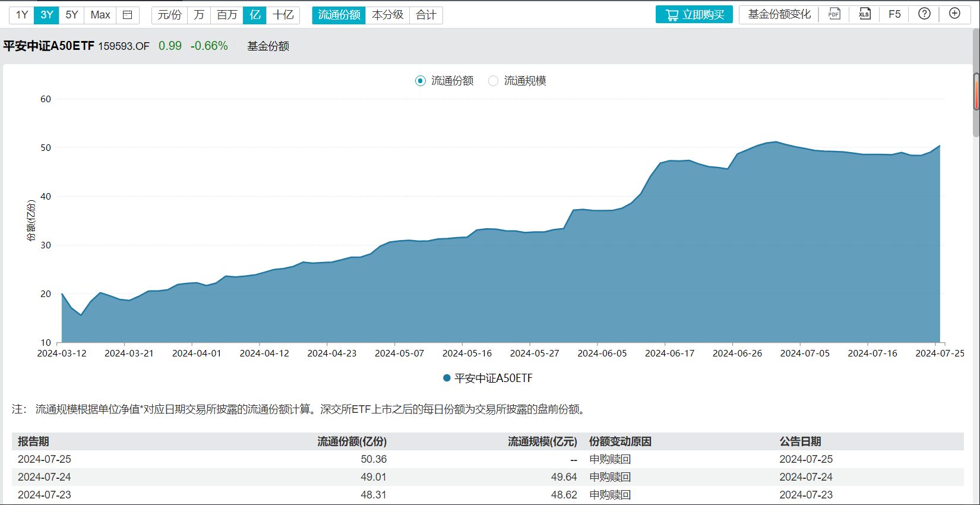
Task: Switch the time range to 5Y
Action: point(72,15)
